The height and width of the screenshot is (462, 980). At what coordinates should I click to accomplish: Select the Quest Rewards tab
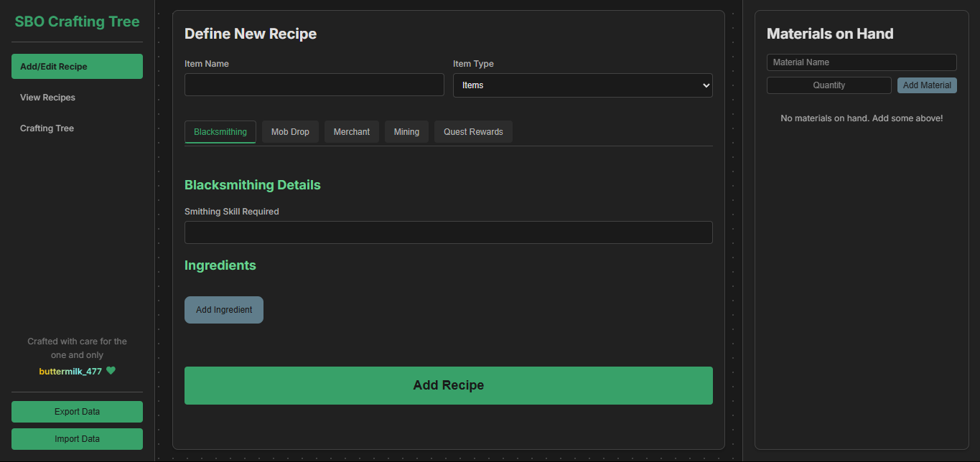pyautogui.click(x=473, y=132)
